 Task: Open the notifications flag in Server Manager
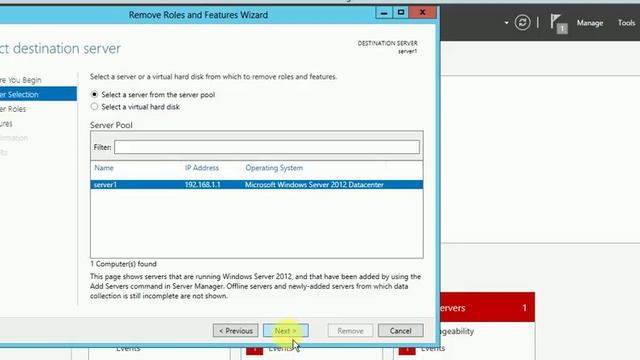558,23
